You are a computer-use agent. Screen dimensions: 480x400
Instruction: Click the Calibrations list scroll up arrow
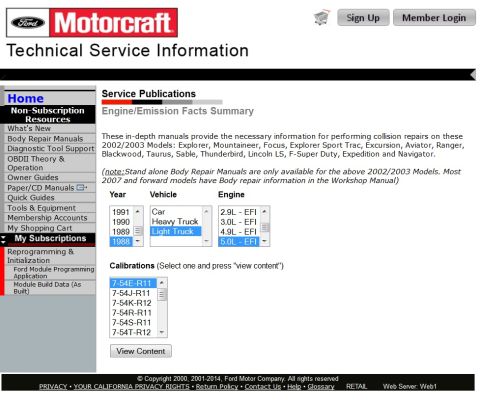(162, 283)
